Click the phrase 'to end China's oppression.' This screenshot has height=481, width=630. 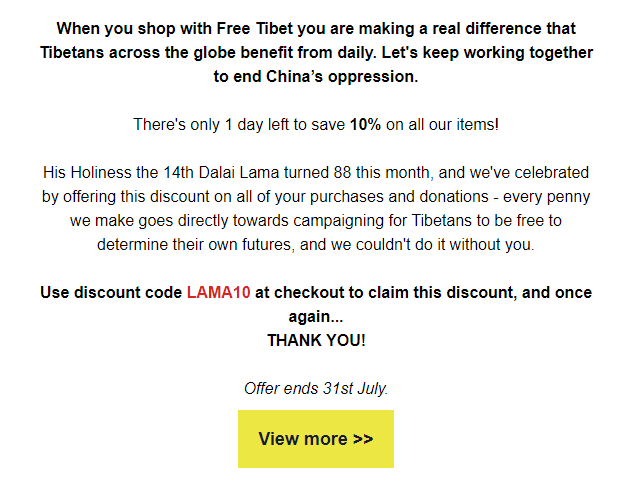coord(315,76)
